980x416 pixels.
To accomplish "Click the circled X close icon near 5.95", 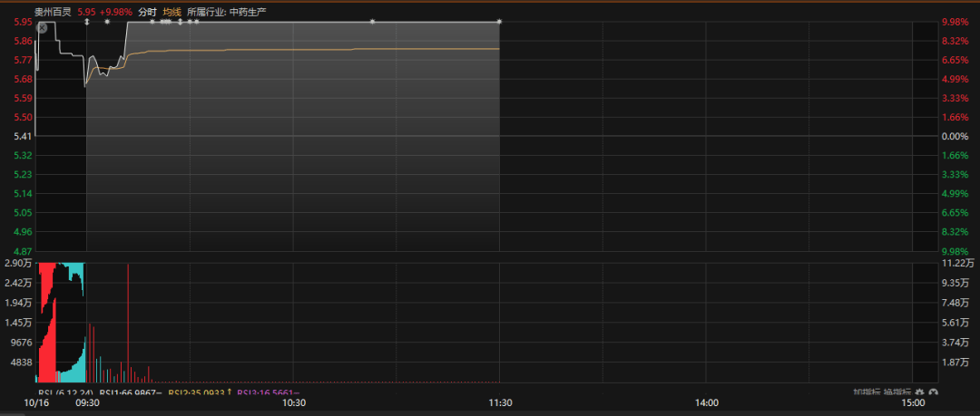I will pyautogui.click(x=42, y=28).
